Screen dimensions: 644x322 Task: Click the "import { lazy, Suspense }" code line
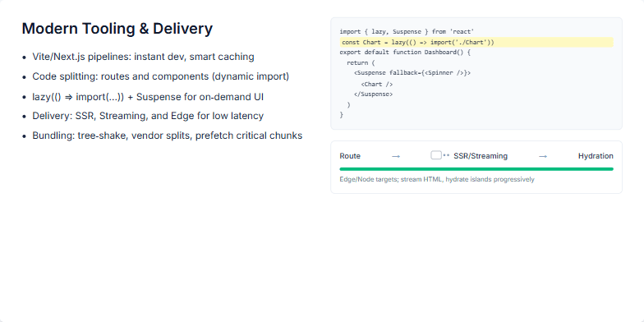[x=407, y=31]
